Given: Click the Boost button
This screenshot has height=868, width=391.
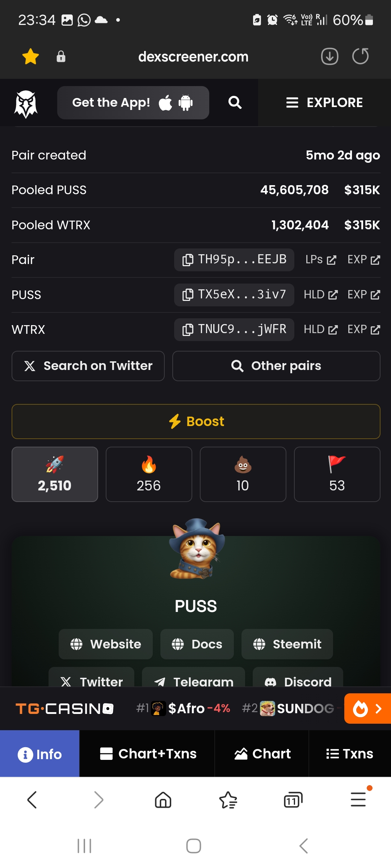Looking at the screenshot, I should pos(196,421).
